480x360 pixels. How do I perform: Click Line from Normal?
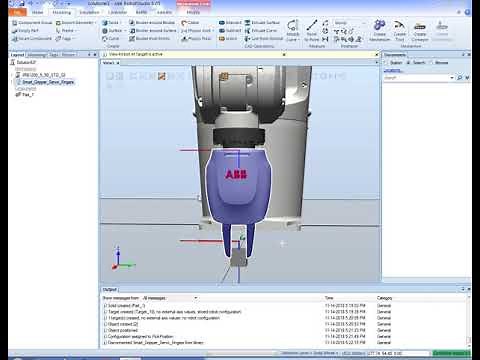tap(264, 39)
